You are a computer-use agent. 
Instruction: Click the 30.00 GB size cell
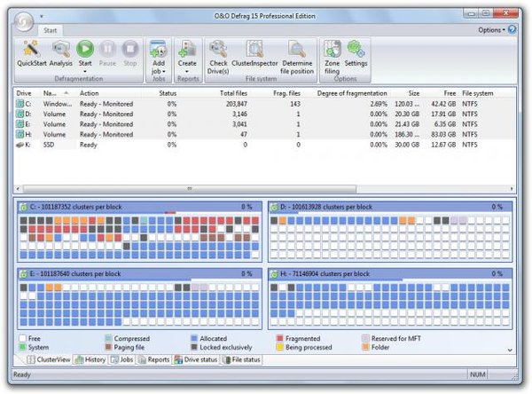click(407, 145)
